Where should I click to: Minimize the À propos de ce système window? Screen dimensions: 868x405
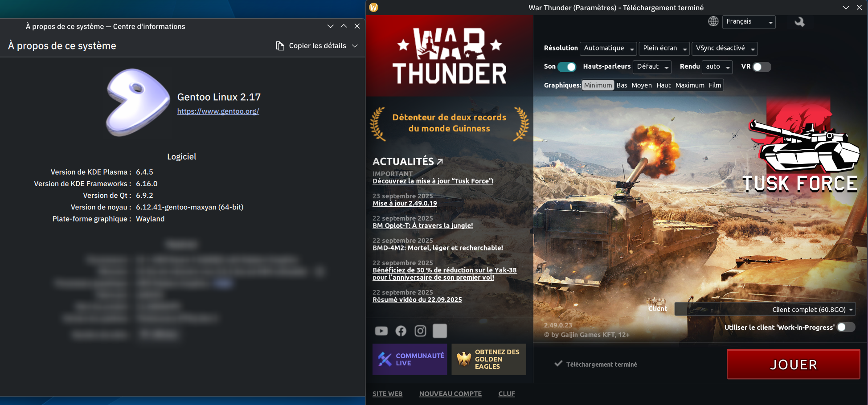(330, 26)
